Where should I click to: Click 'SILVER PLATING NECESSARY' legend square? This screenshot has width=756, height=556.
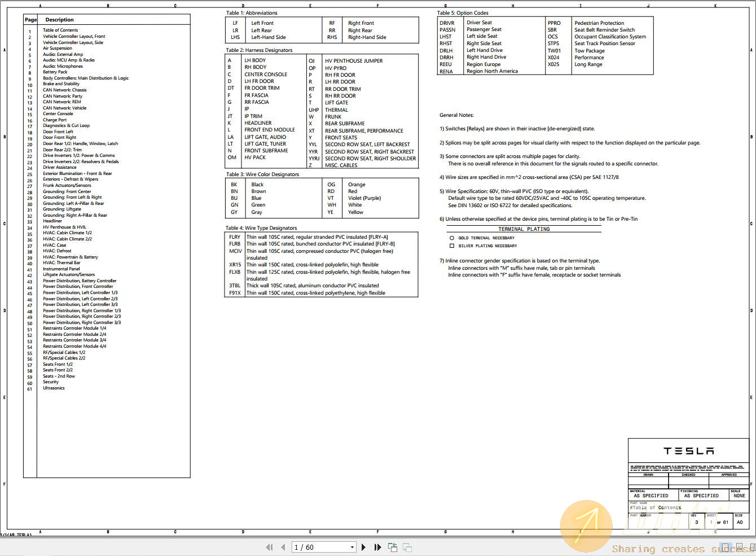(x=451, y=246)
